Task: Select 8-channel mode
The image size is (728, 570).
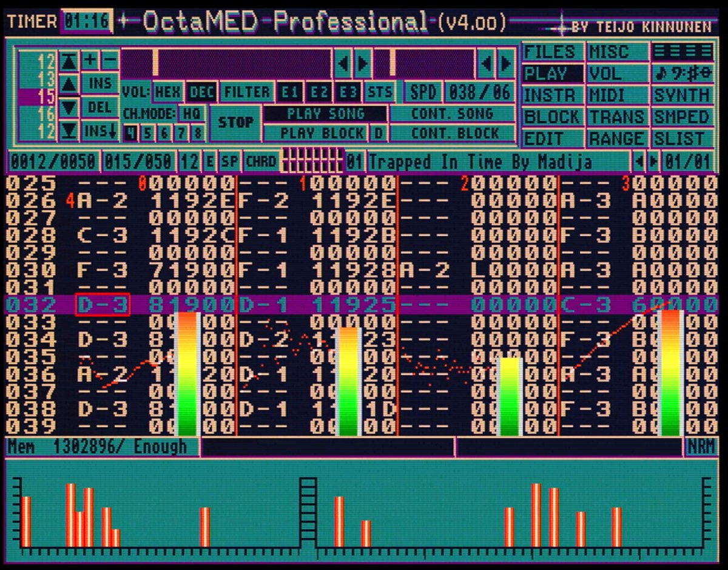Action: 197,133
